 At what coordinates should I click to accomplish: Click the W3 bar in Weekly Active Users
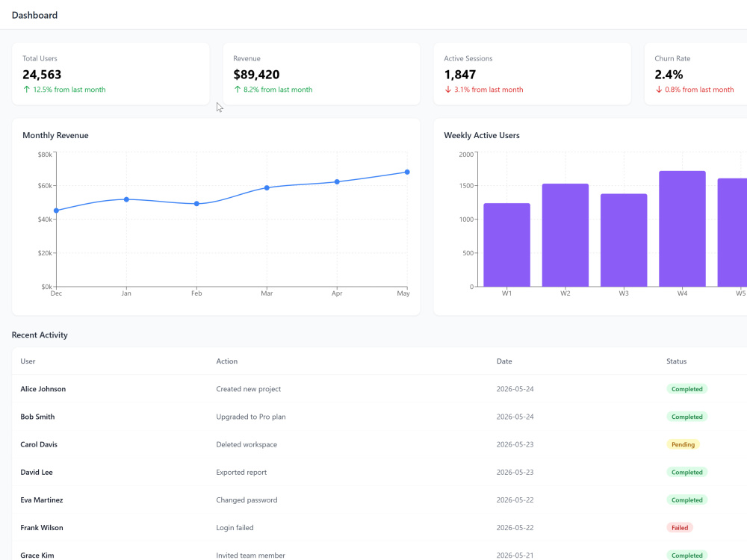point(624,240)
